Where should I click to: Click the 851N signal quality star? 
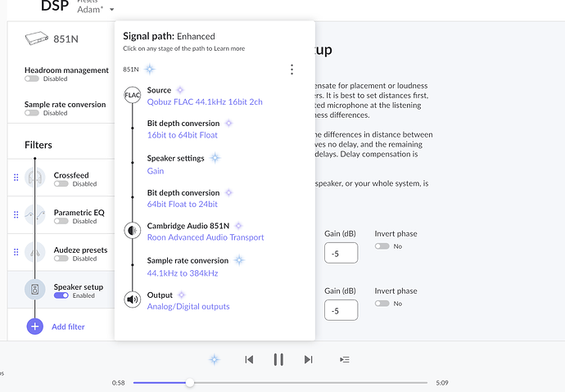[150, 69]
